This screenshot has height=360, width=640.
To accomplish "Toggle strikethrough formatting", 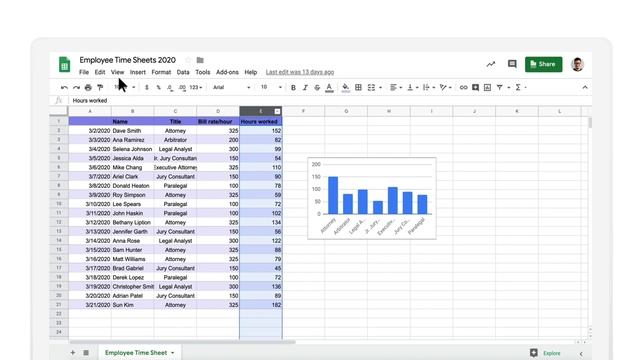I will (317, 87).
